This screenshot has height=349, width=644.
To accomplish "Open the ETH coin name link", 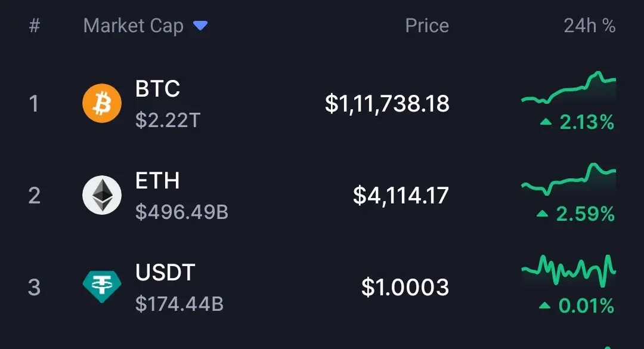I will point(157,180).
